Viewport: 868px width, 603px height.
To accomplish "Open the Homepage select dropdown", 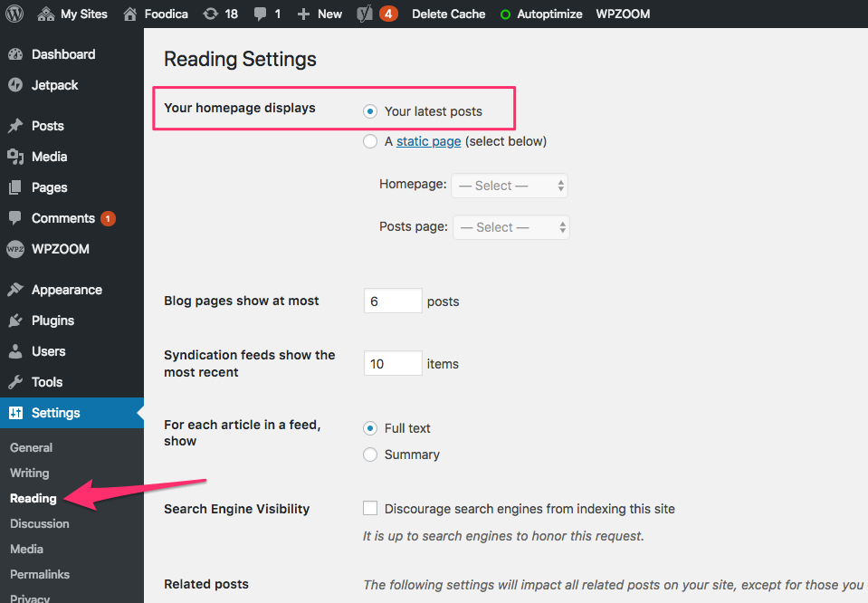I will tap(510, 186).
